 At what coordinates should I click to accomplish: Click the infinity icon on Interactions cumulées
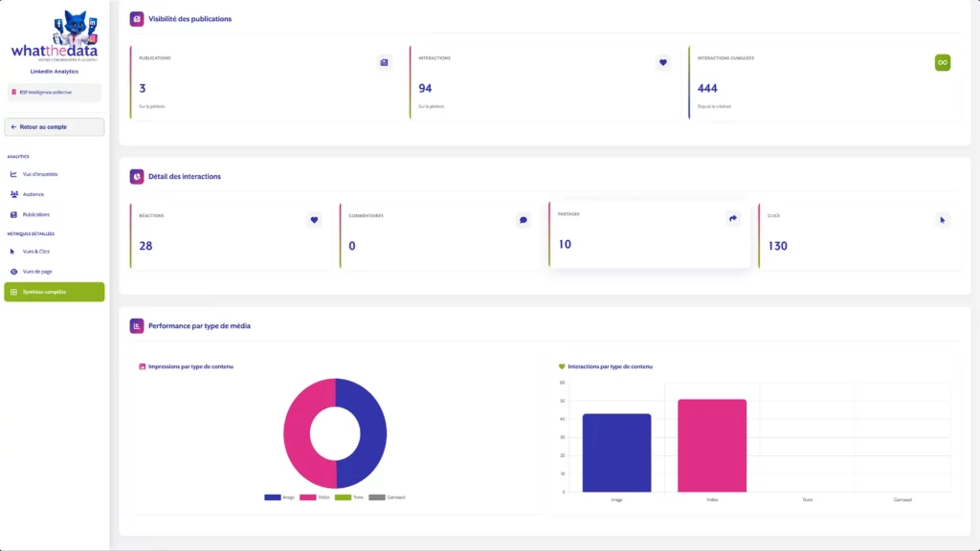click(x=942, y=63)
